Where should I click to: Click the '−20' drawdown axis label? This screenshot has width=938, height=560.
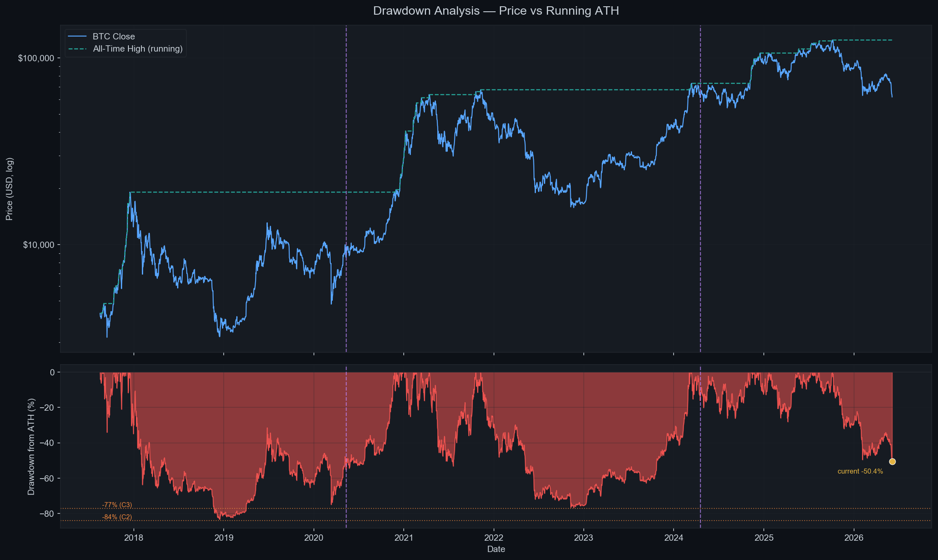pos(47,408)
